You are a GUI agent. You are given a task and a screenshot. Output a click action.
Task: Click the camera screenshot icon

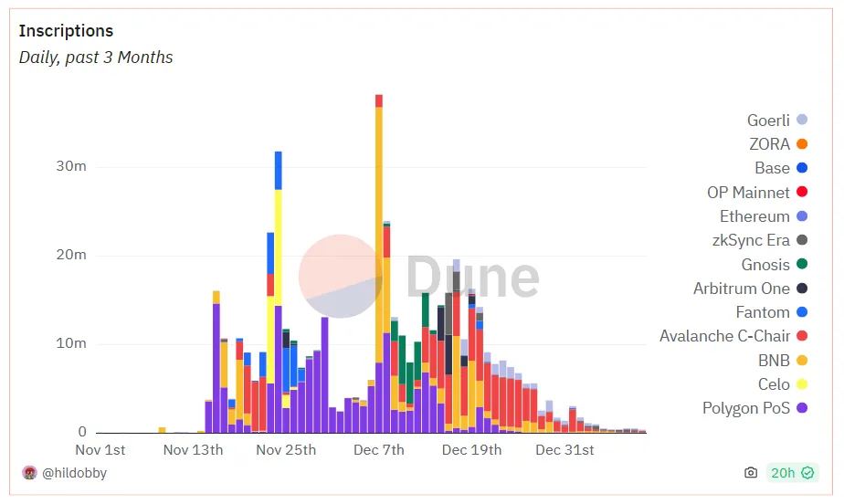click(x=750, y=473)
